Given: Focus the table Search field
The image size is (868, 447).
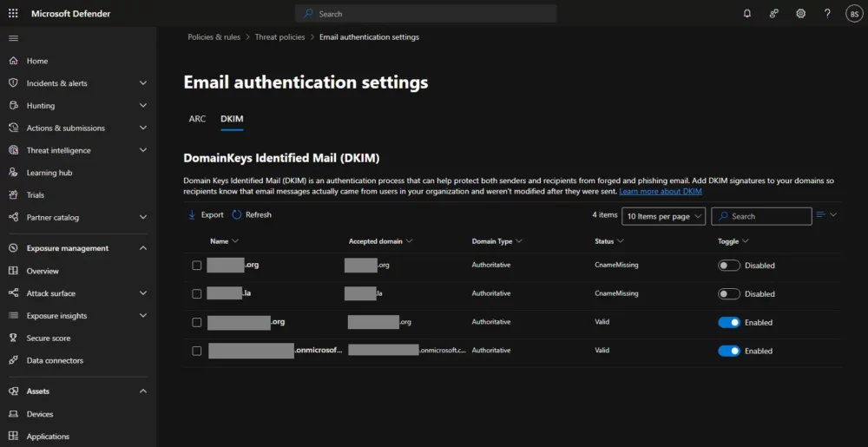Looking at the screenshot, I should pyautogui.click(x=761, y=216).
